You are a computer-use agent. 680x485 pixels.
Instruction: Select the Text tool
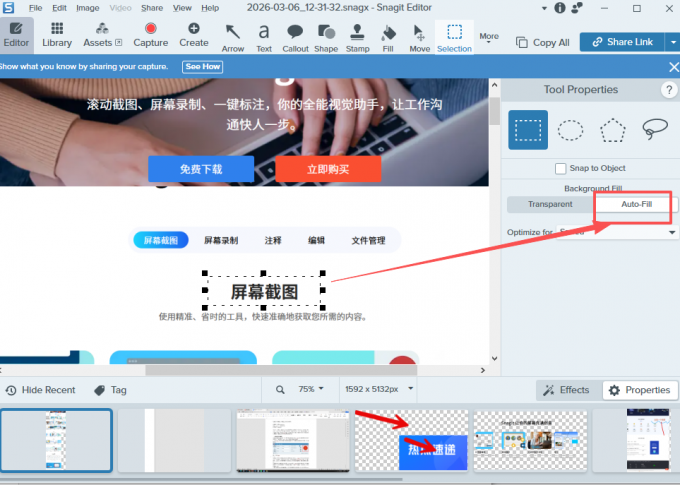click(x=264, y=38)
